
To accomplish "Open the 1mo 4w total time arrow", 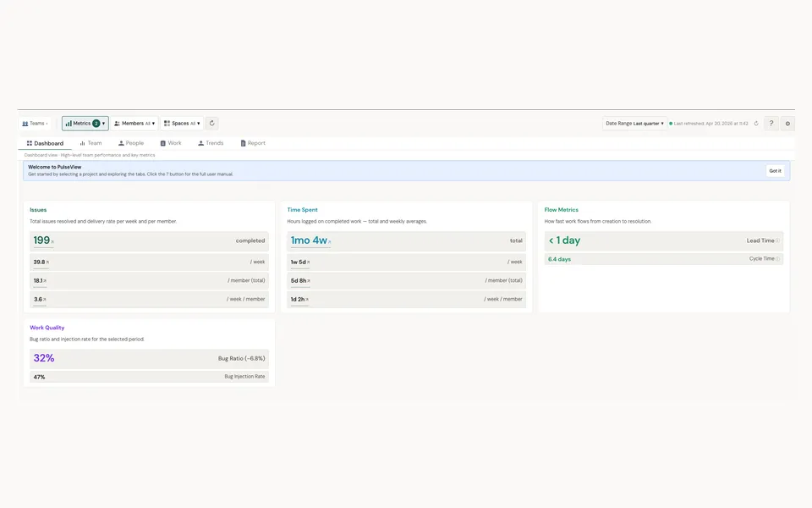I will click(x=329, y=242).
